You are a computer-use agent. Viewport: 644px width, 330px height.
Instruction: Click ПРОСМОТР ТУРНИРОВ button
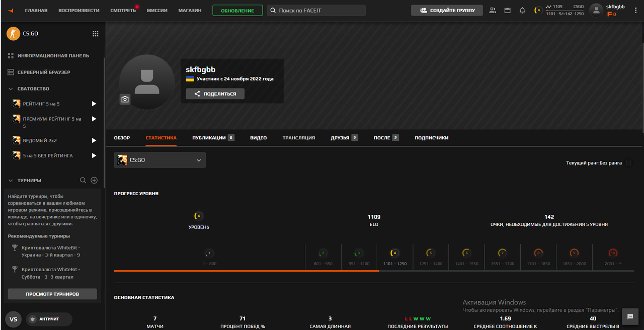click(x=52, y=294)
